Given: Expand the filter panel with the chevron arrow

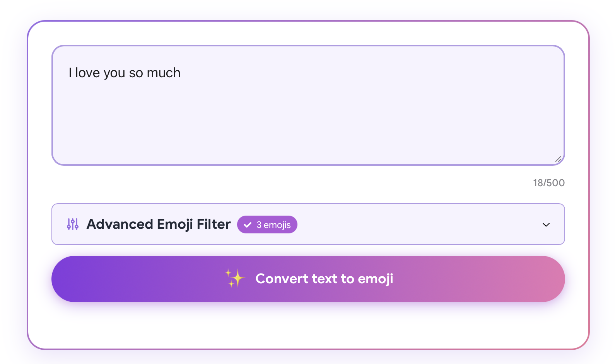Looking at the screenshot, I should [x=546, y=225].
